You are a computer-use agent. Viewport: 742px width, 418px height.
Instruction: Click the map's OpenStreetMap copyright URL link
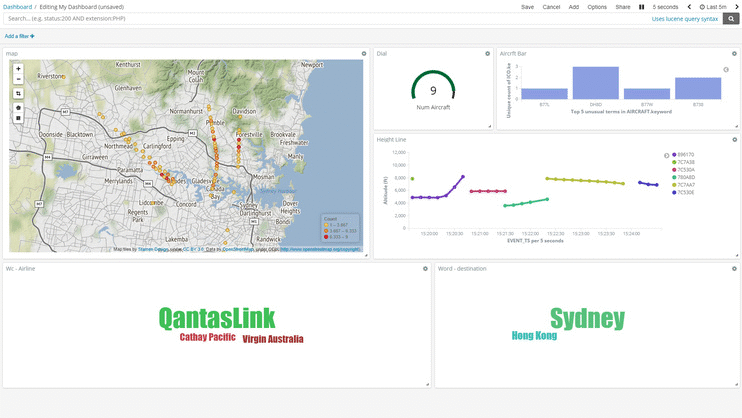click(320, 249)
